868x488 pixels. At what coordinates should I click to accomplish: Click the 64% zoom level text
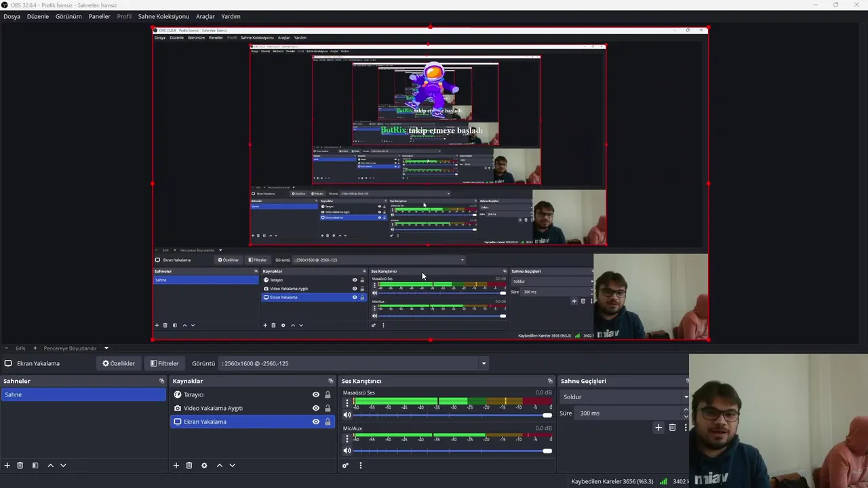click(x=20, y=348)
